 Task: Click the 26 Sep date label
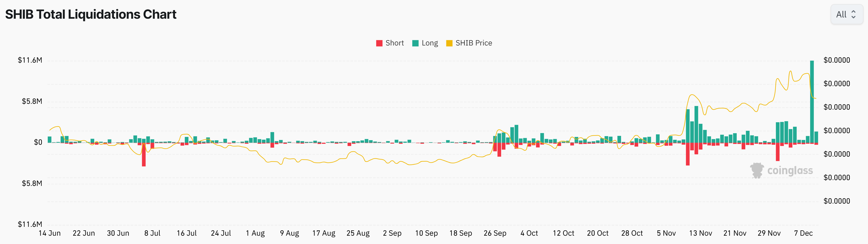[495, 233]
